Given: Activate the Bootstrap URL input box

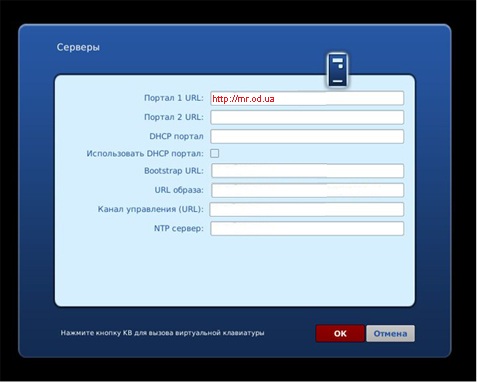Looking at the screenshot, I should pos(307,171).
